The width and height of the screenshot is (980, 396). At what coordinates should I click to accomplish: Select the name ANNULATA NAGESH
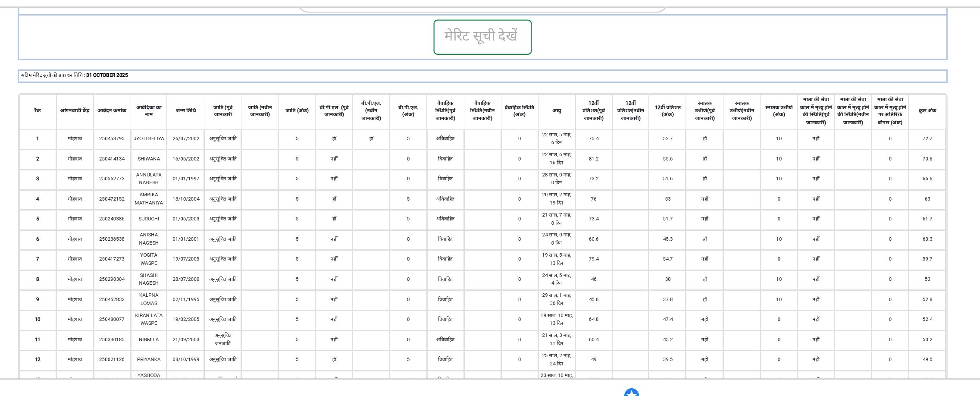[x=149, y=179]
